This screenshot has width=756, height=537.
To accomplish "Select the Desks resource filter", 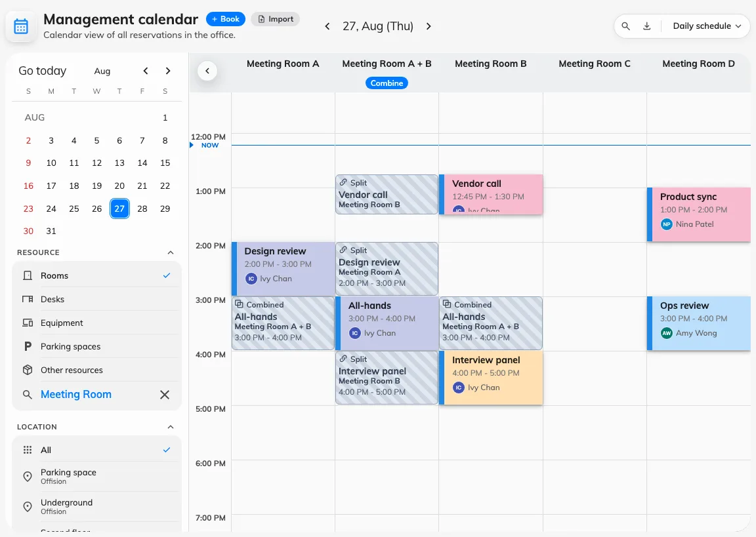I will [96, 299].
